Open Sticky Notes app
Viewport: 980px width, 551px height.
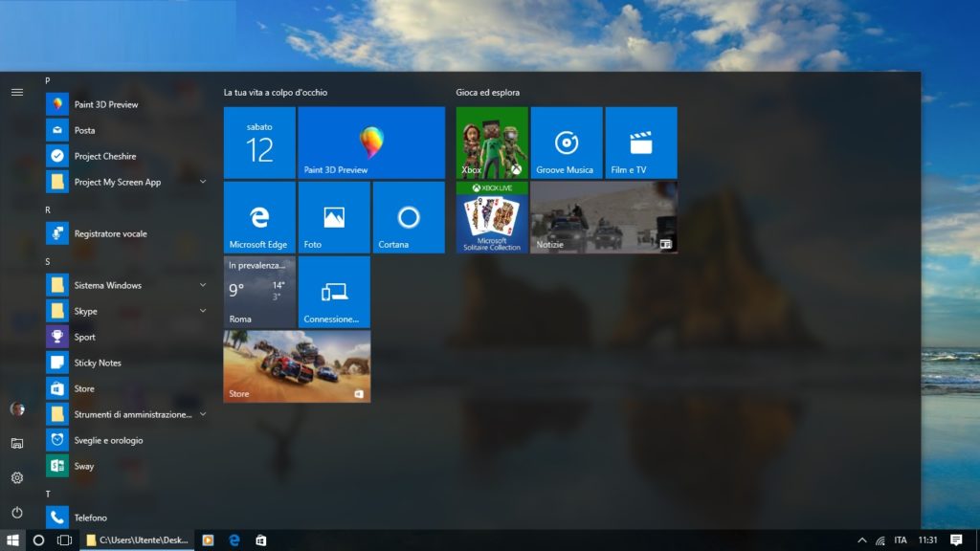tap(125, 363)
